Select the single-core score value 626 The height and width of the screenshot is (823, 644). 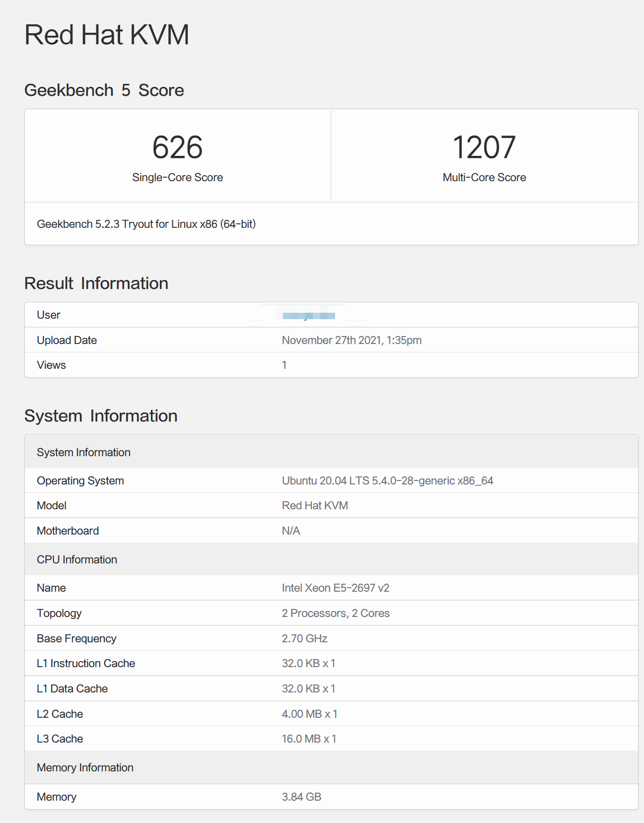click(177, 147)
